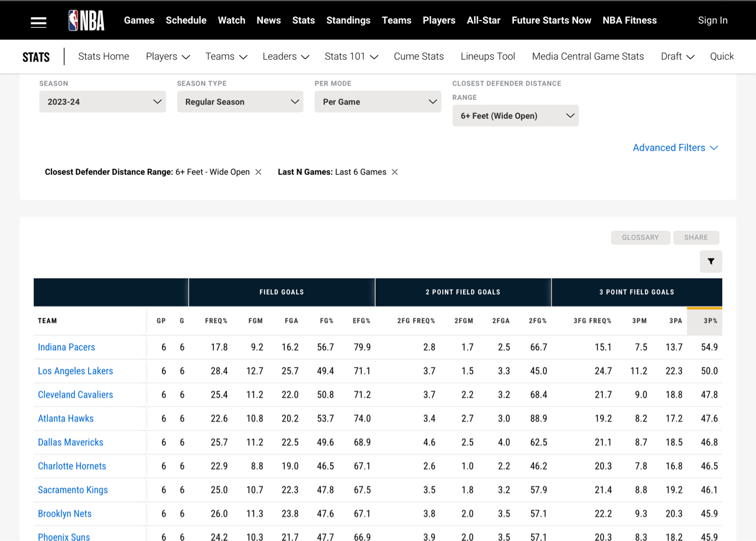Click the NBA logo
Viewport: 756px width, 541px height.
(86, 20)
